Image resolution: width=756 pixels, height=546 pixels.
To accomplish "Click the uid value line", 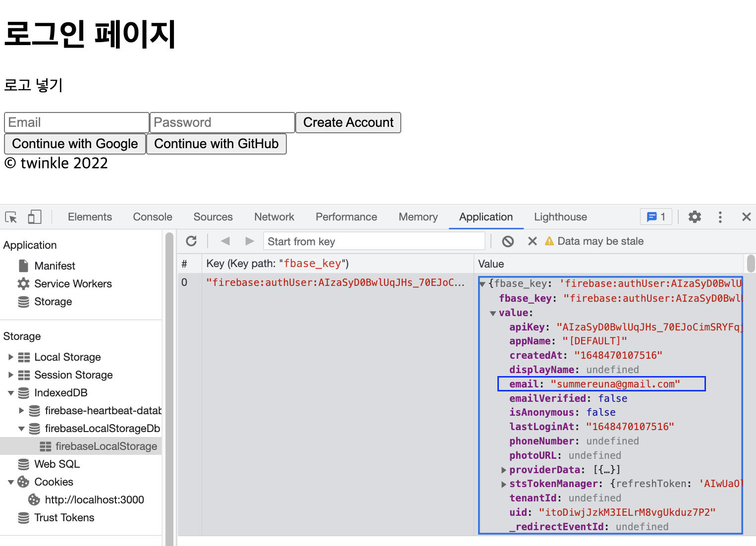I will (x=612, y=512).
